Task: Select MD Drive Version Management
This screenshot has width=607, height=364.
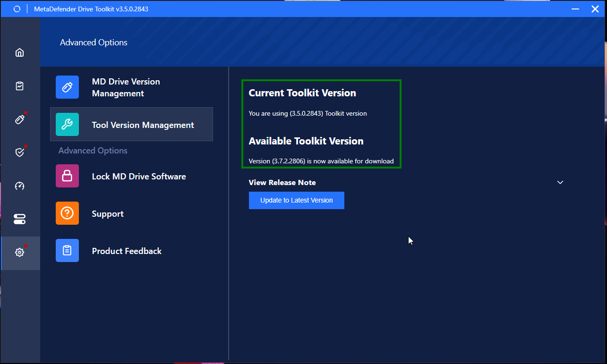Action: click(x=131, y=87)
